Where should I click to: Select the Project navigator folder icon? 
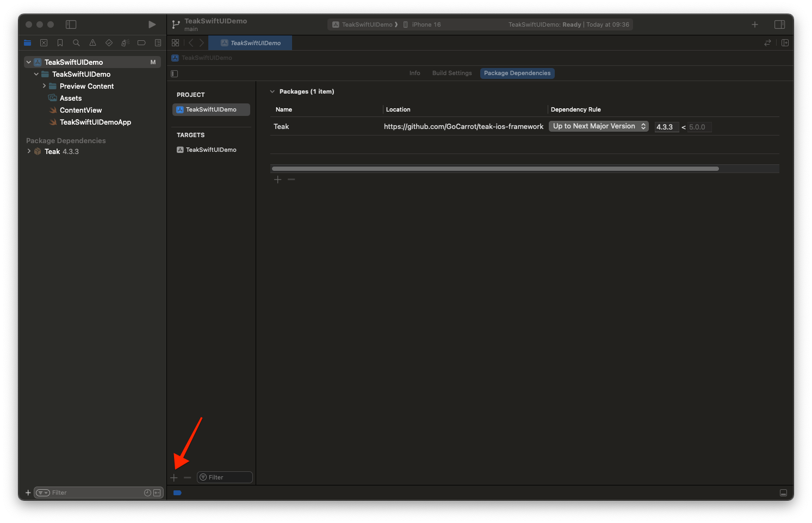(28, 43)
